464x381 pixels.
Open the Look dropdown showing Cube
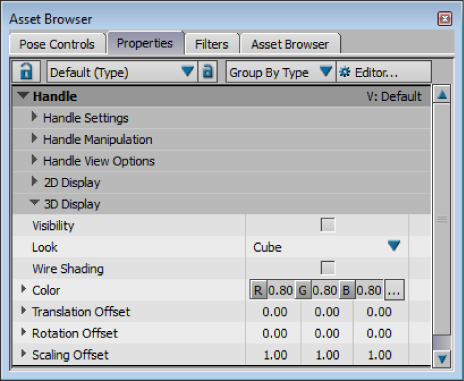click(327, 247)
